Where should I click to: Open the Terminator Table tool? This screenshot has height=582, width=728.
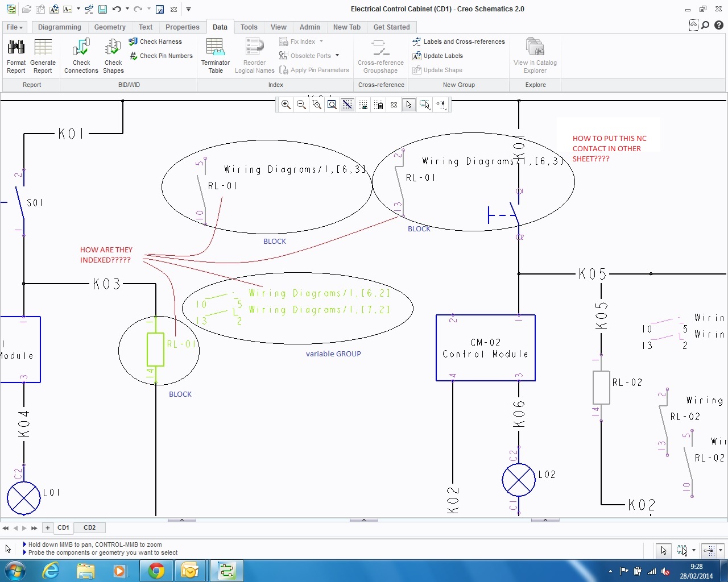point(215,54)
